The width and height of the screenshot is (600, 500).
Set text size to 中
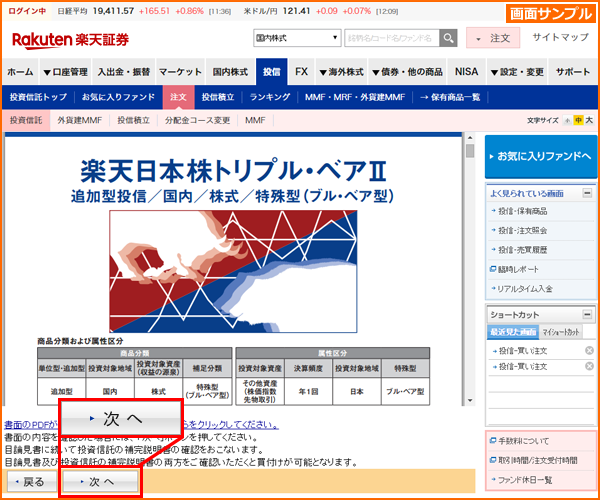tap(578, 121)
